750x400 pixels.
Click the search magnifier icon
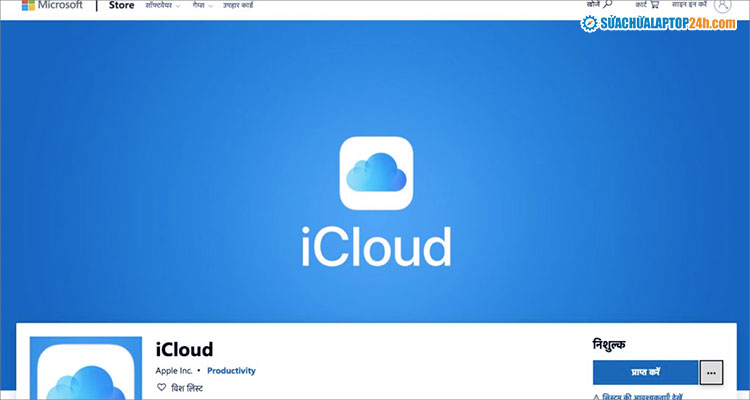607,4
